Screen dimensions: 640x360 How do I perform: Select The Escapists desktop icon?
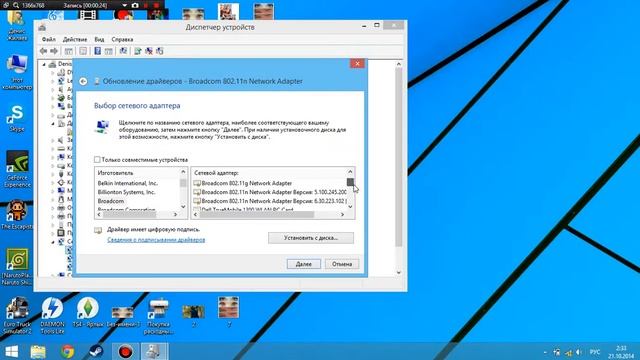point(17,214)
